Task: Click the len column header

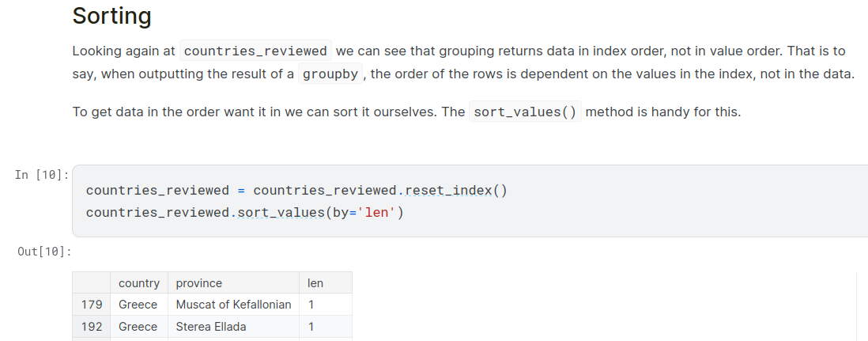Action: [315, 283]
